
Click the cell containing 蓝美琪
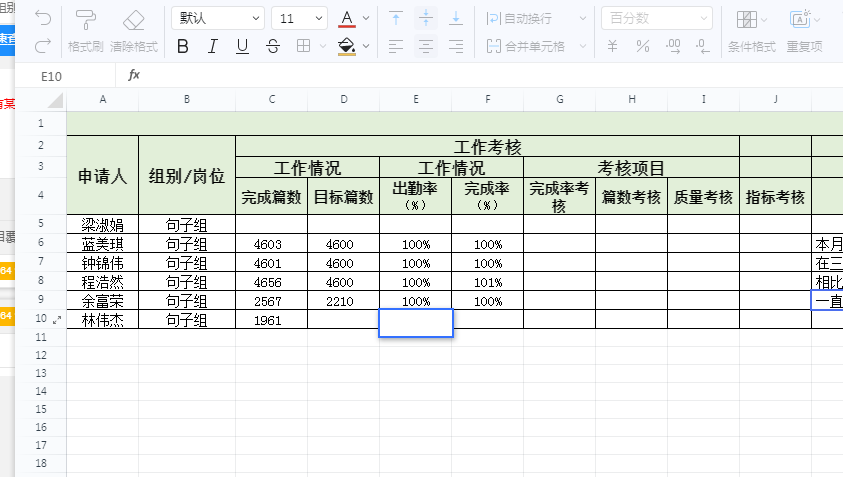click(x=103, y=244)
